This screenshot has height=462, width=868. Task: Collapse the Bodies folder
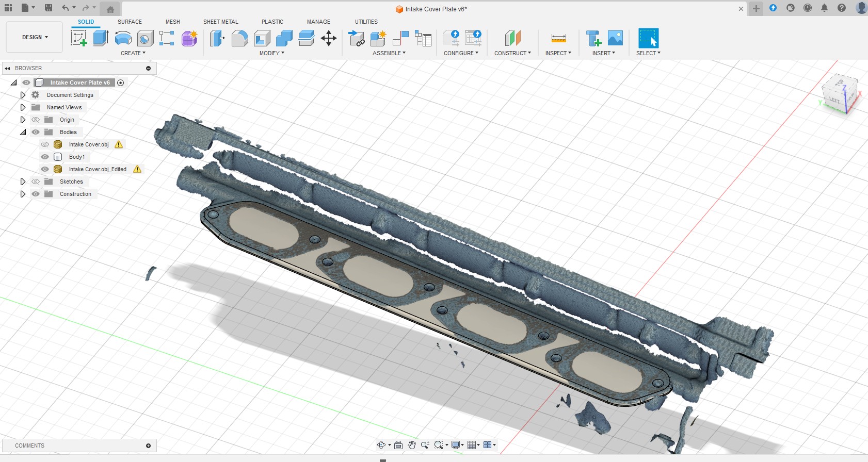point(23,132)
